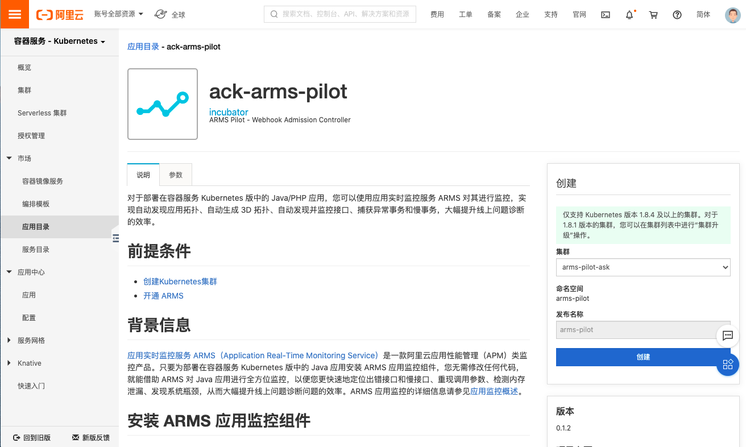Collapse the sidebar with the handle icon

116,238
